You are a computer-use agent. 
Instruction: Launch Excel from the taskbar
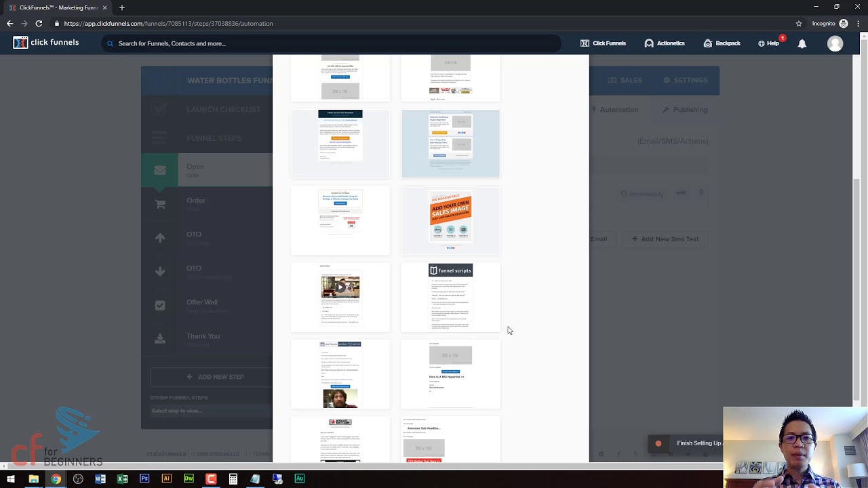tap(122, 479)
